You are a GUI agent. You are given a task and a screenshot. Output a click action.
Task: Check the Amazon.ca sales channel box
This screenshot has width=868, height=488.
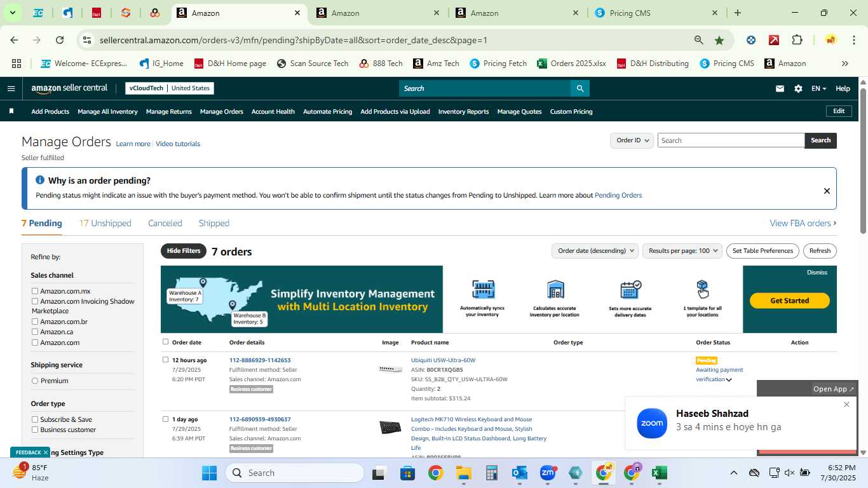[35, 332]
